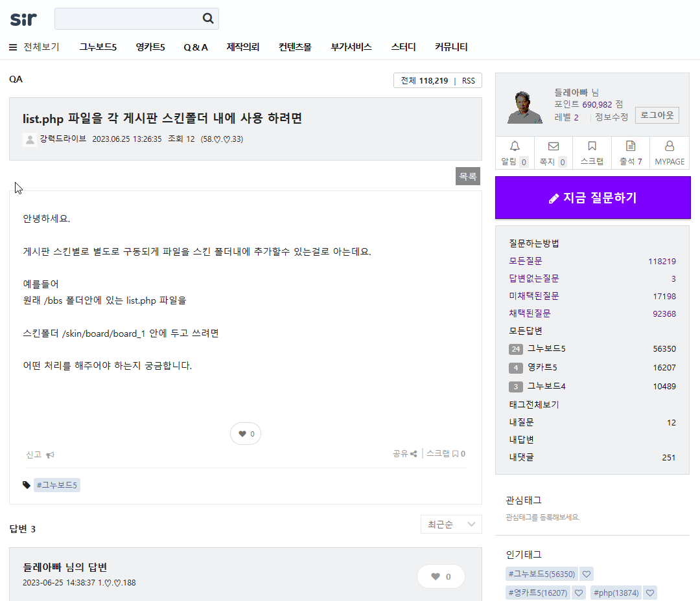Click the 로그아웃 button
The height and width of the screenshot is (601, 700).
pos(657,116)
